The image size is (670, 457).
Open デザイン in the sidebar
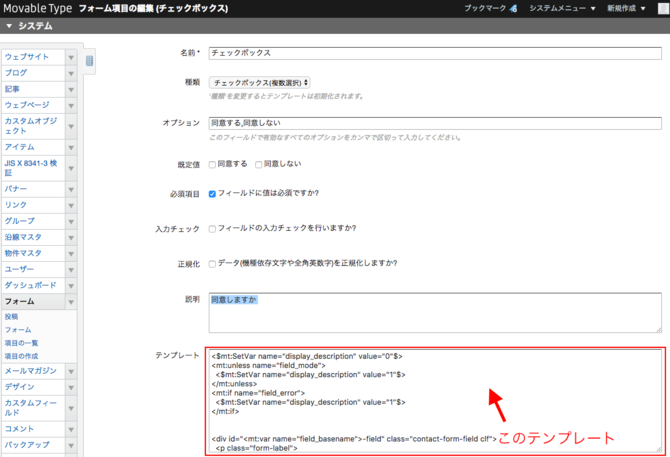[x=19, y=387]
